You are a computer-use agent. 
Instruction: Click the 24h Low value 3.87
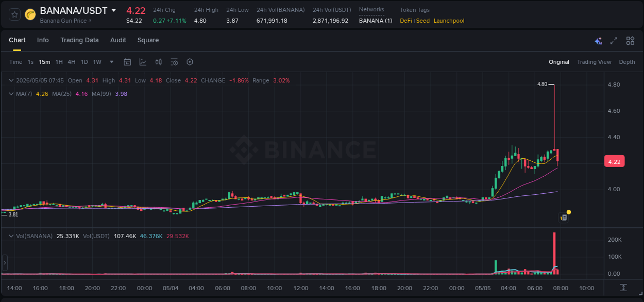[x=232, y=21]
